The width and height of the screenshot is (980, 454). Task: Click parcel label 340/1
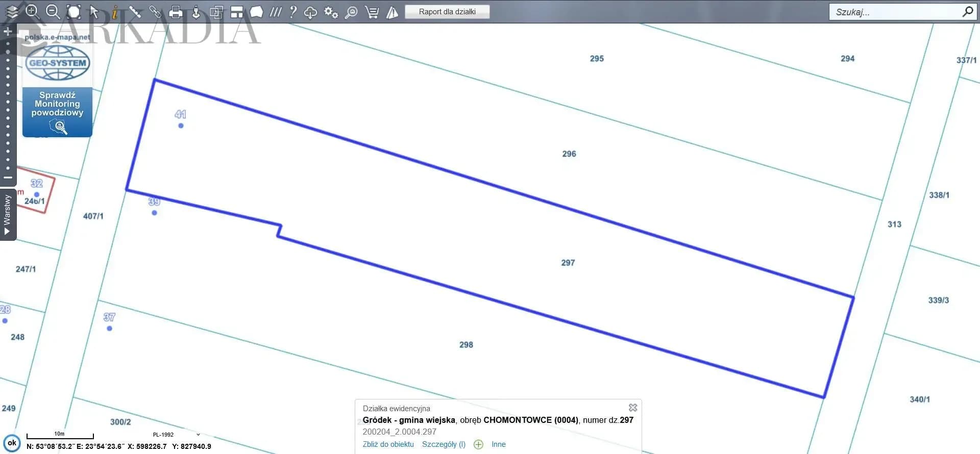[920, 399]
